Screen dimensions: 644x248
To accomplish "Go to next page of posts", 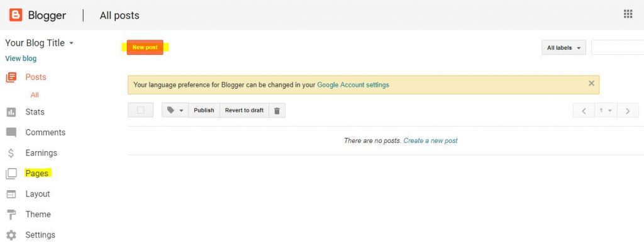I will [x=628, y=111].
